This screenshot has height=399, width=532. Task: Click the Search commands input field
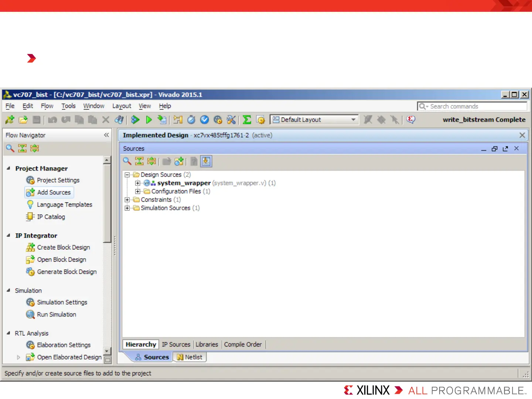[472, 106]
